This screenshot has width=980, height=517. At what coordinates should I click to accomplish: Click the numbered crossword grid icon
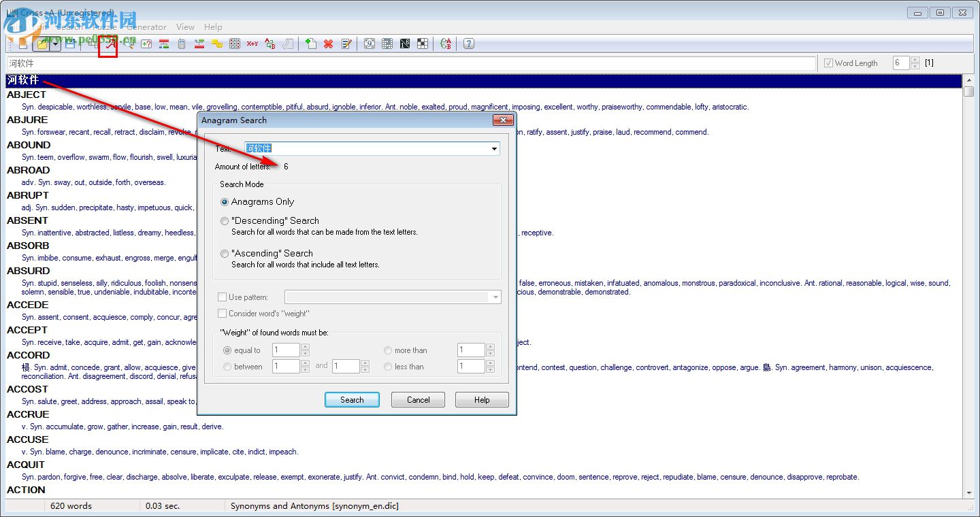tap(370, 44)
